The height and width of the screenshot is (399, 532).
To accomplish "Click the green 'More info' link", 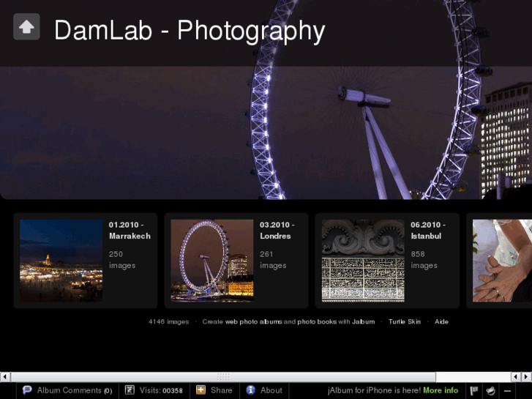I will [441, 390].
